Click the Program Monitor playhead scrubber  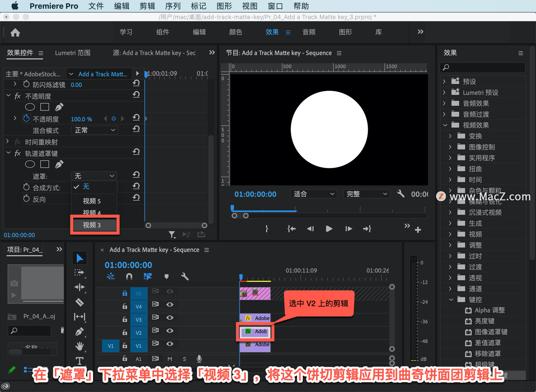coord(232,208)
